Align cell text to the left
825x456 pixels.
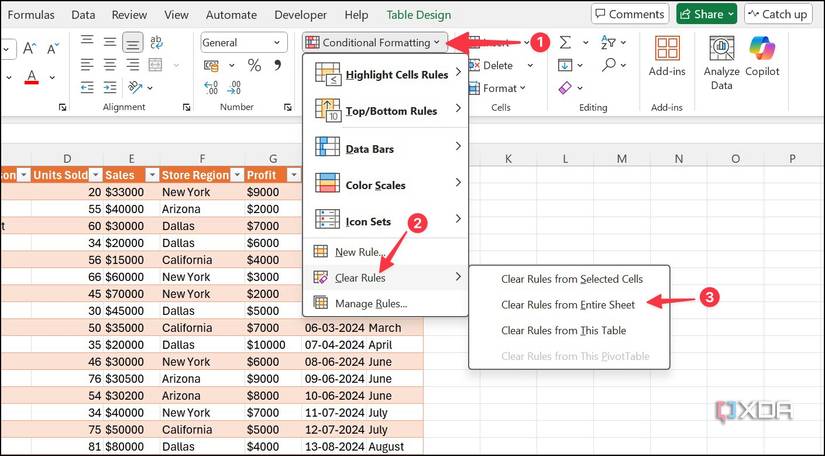(87, 65)
